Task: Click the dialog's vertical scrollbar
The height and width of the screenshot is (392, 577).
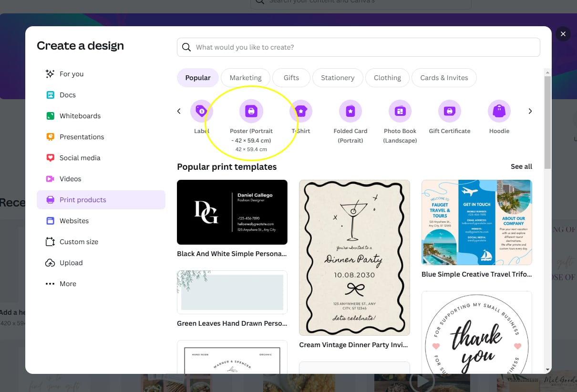Action: tap(547, 122)
